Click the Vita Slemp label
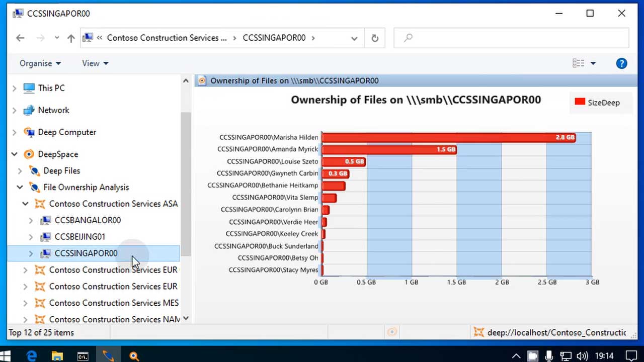644x362 pixels. [x=275, y=198]
